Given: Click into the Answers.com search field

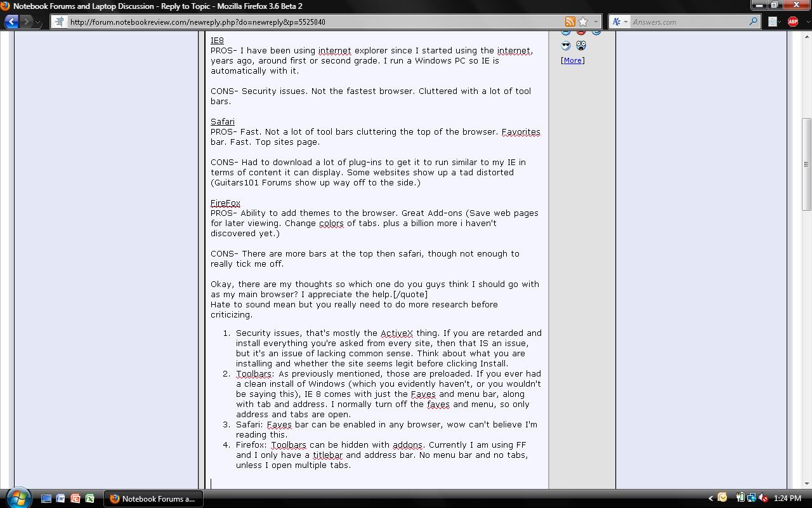Looking at the screenshot, I should click(690, 22).
